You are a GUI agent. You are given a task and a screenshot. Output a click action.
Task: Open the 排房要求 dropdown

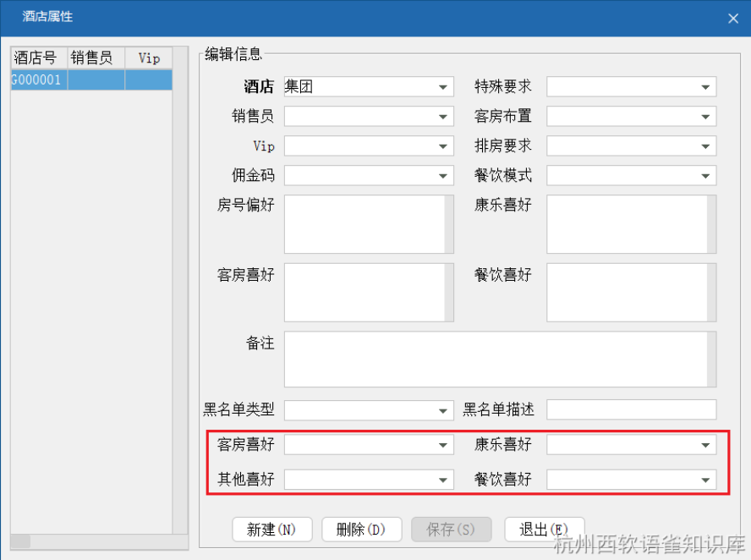pos(631,146)
